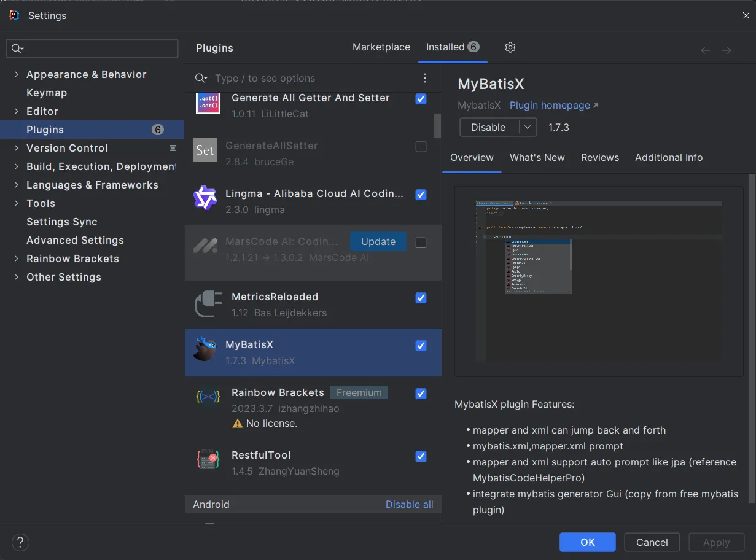Click the forward navigation arrow

point(727,50)
